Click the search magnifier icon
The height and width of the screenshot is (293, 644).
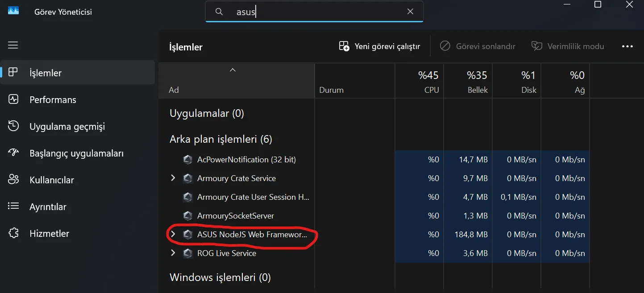click(x=219, y=12)
